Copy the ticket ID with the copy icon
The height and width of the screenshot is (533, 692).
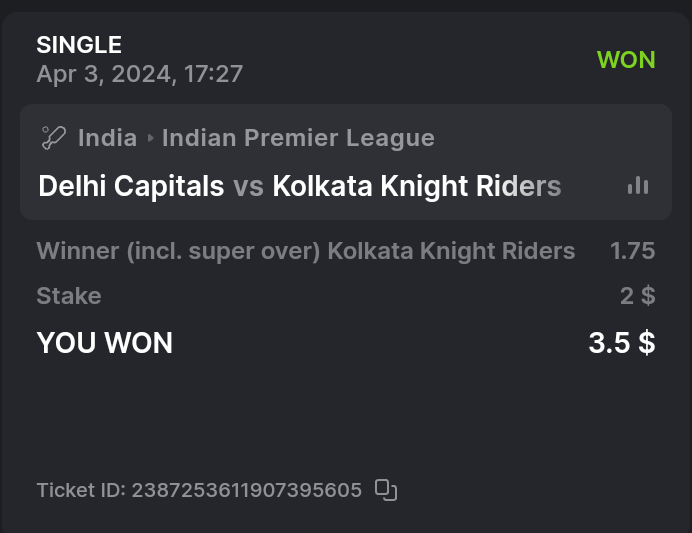point(386,490)
